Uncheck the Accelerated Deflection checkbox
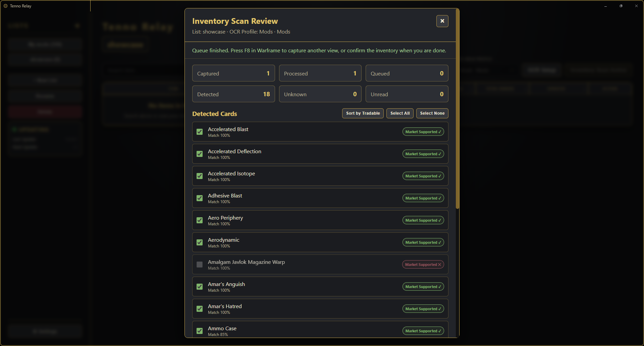This screenshot has height=346, width=644. 200,154
